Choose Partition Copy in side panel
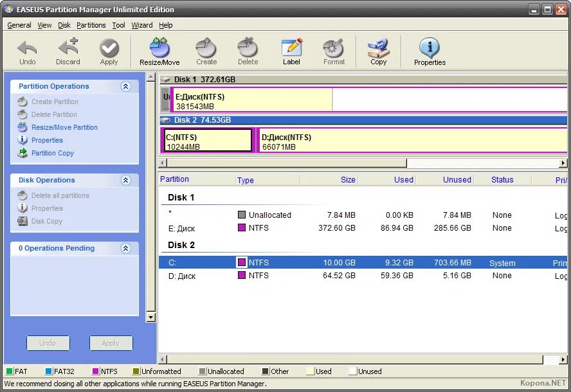 46,153
